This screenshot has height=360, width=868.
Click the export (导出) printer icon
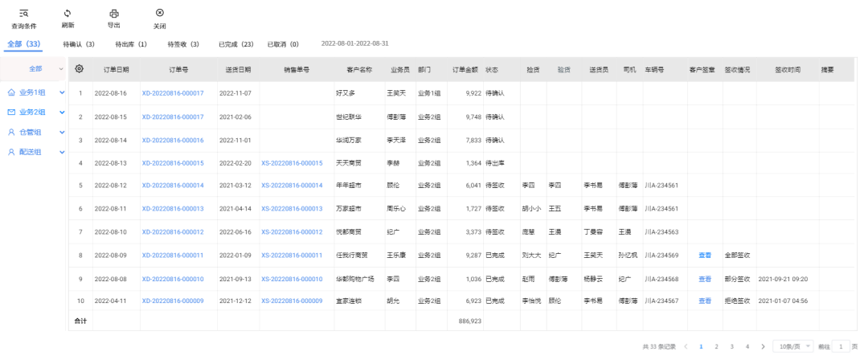click(x=114, y=14)
